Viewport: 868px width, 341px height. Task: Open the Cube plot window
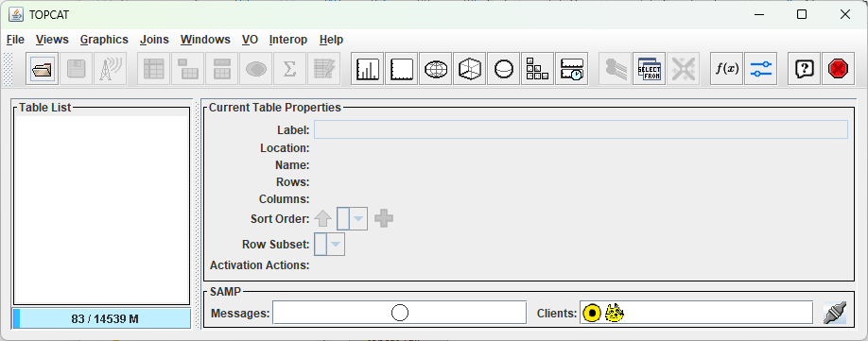(x=469, y=69)
